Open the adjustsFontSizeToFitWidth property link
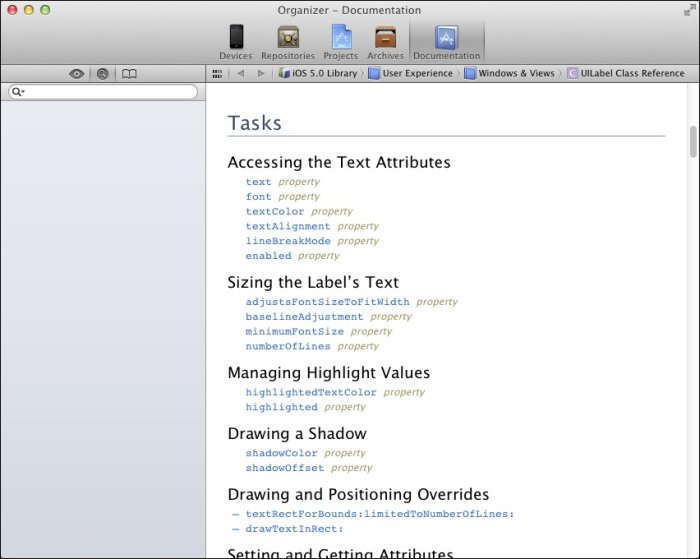This screenshot has height=559, width=700. (327, 302)
